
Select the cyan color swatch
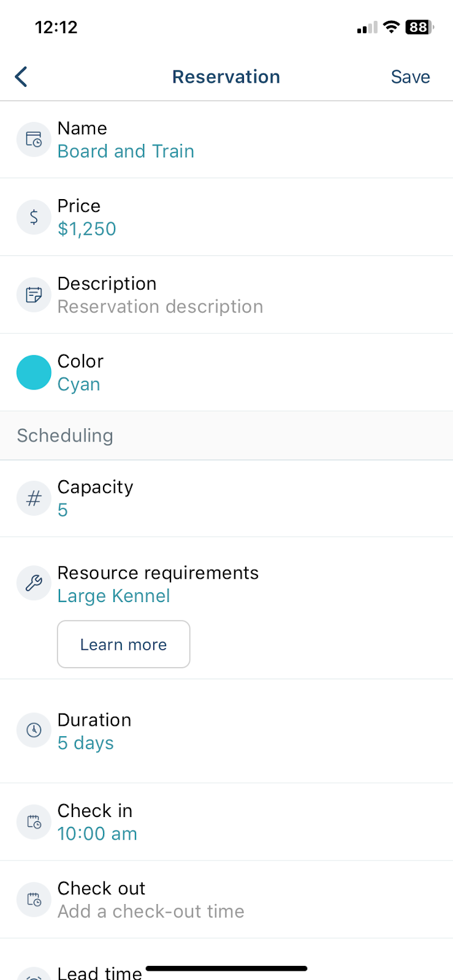[x=34, y=372]
